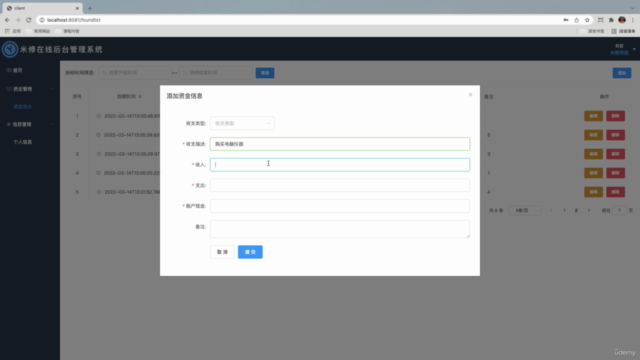Go to previous page with the pagination arrow
Viewport: 640px width, 360px height.
[x=551, y=211]
